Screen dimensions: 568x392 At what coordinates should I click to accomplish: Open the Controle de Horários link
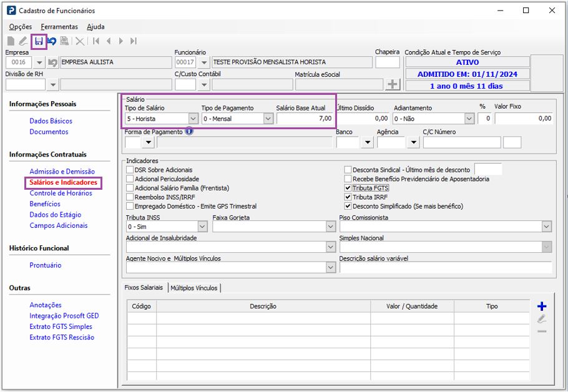point(61,193)
